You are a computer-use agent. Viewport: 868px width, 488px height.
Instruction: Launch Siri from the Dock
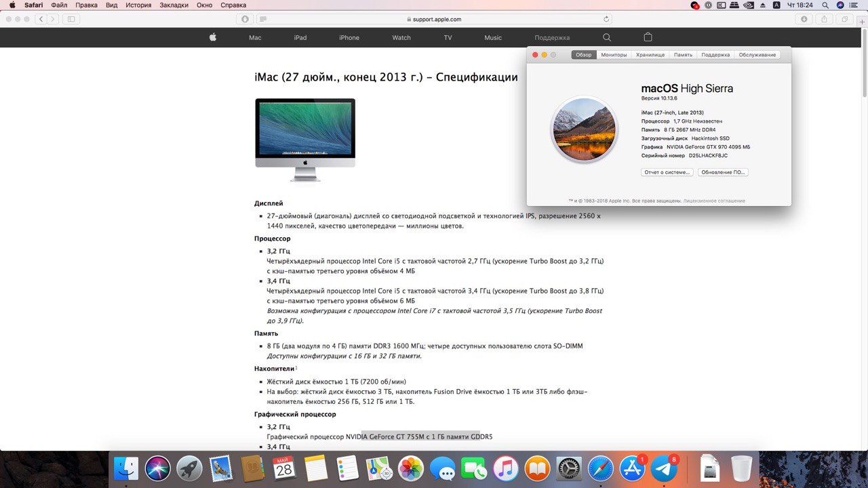click(158, 468)
